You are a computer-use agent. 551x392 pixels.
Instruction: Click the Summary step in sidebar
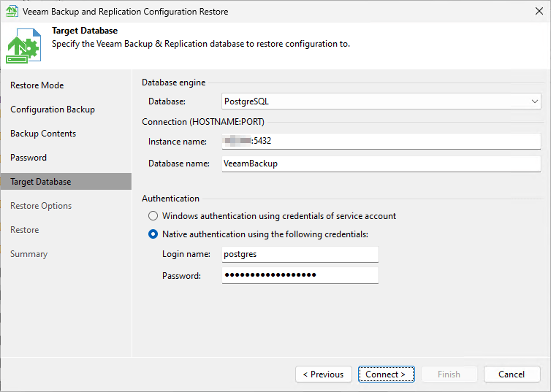pyautogui.click(x=28, y=254)
